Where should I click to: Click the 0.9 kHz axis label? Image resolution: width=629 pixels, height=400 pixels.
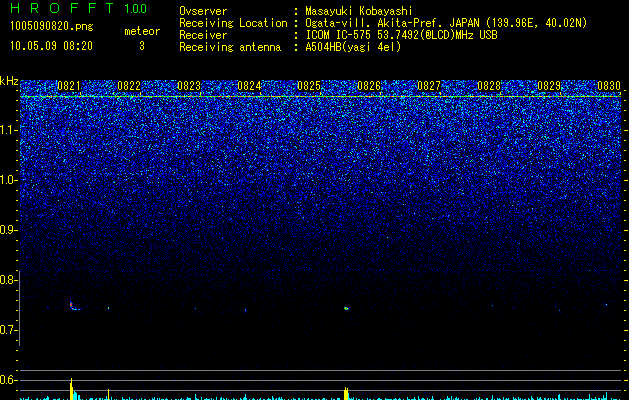[x=9, y=230]
